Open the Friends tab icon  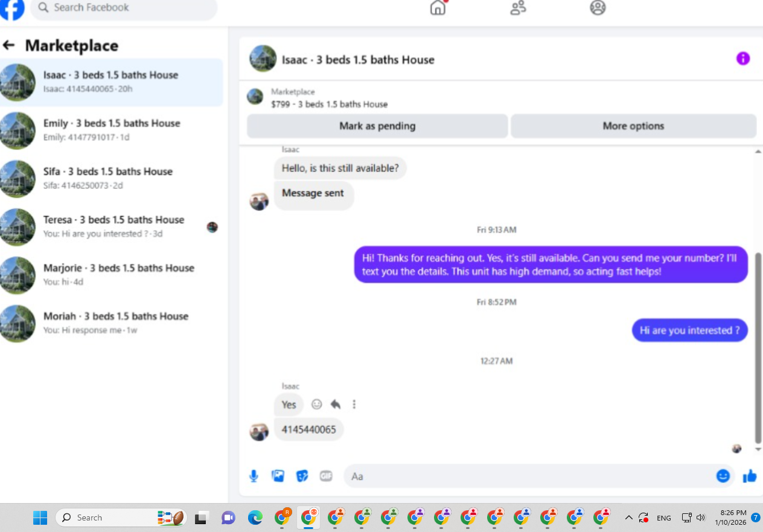pyautogui.click(x=518, y=8)
